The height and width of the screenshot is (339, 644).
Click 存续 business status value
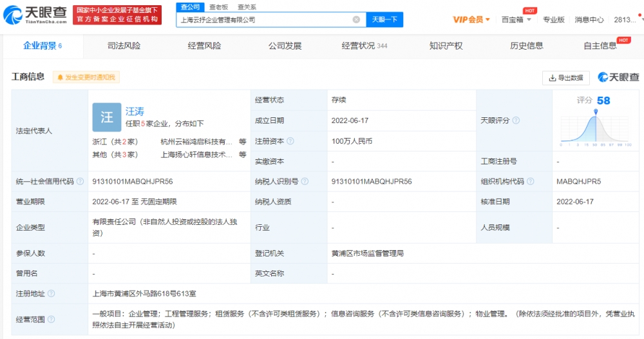(339, 100)
